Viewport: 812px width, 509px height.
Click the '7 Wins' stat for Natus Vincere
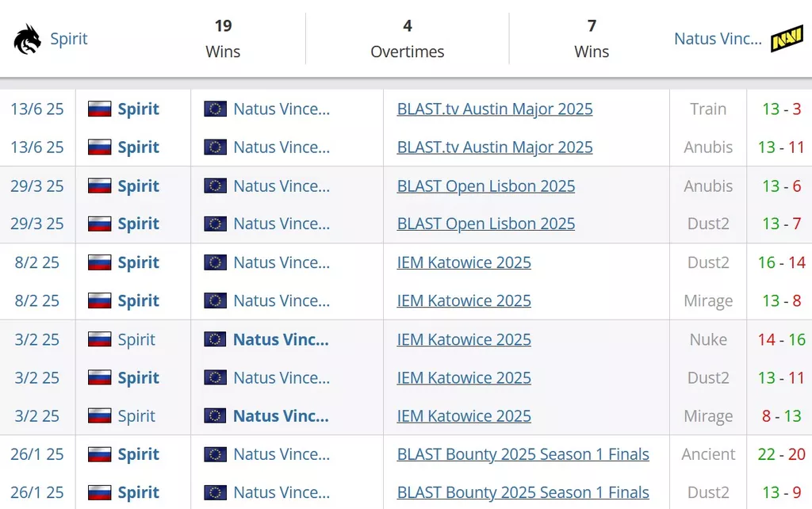pyautogui.click(x=592, y=39)
